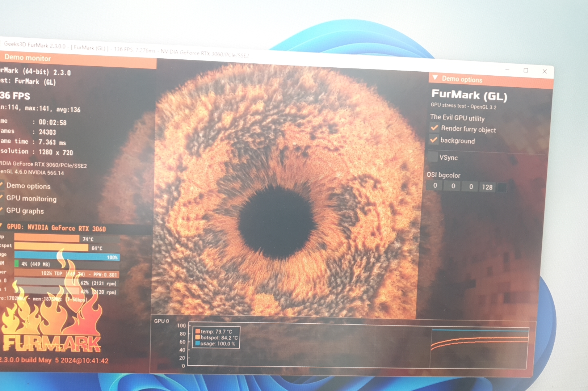Click the Demo monitor panel header
588x391 pixels.
click(78, 59)
